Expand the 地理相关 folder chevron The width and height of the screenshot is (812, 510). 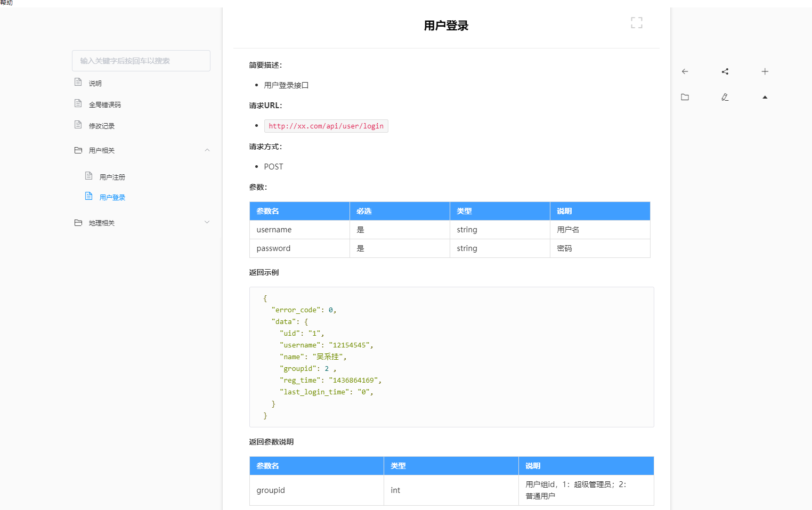207,222
